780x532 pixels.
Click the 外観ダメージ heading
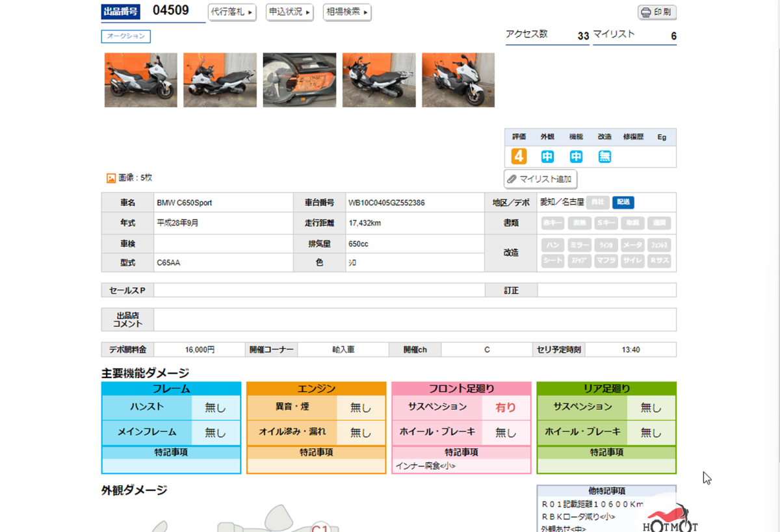pyautogui.click(x=135, y=490)
